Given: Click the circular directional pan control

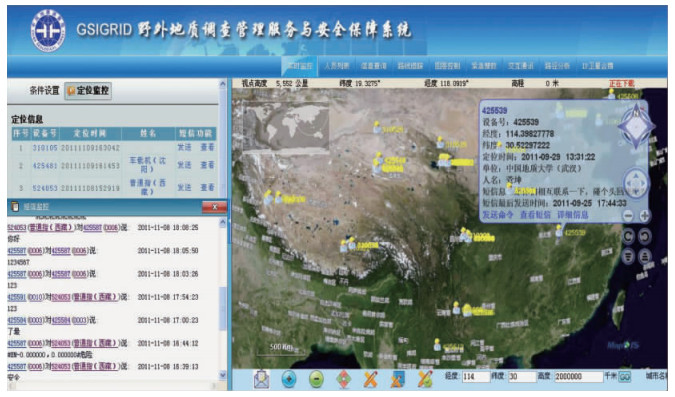Looking at the screenshot, I should coord(636,183).
